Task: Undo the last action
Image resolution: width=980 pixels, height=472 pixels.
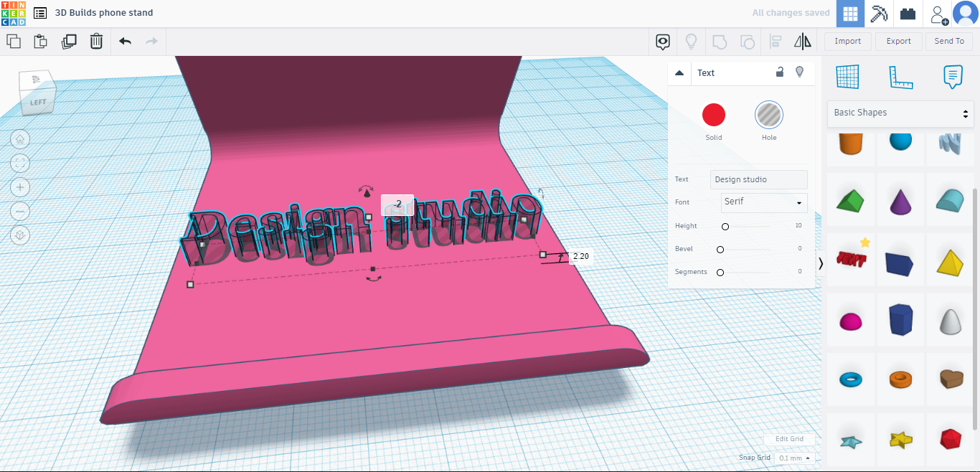Action: click(x=125, y=42)
